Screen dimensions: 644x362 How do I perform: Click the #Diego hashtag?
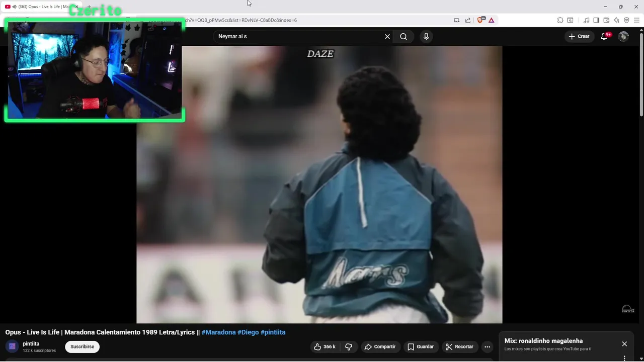tap(248, 332)
